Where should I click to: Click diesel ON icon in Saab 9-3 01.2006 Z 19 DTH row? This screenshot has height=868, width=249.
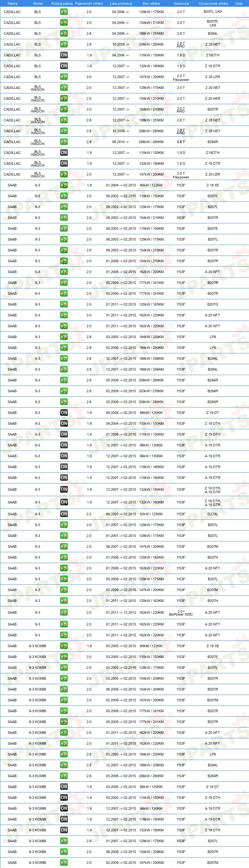[64, 434]
